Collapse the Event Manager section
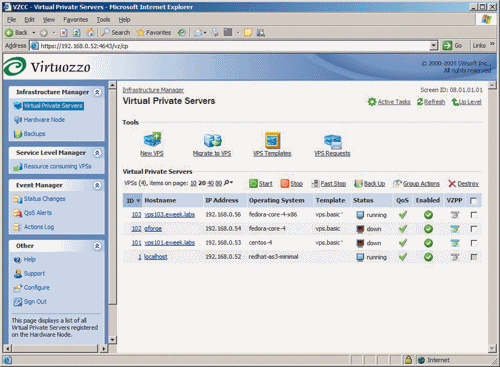Viewport: 500px width, 367px height. [x=97, y=185]
